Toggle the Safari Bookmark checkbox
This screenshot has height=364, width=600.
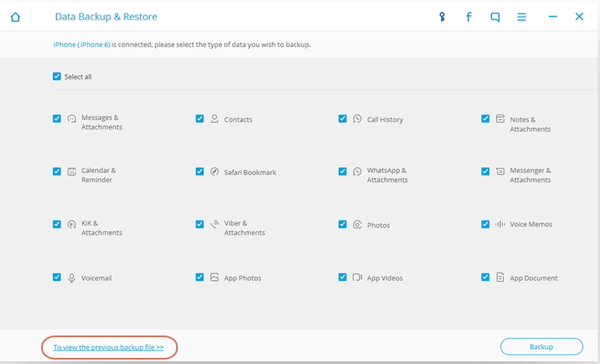click(199, 171)
